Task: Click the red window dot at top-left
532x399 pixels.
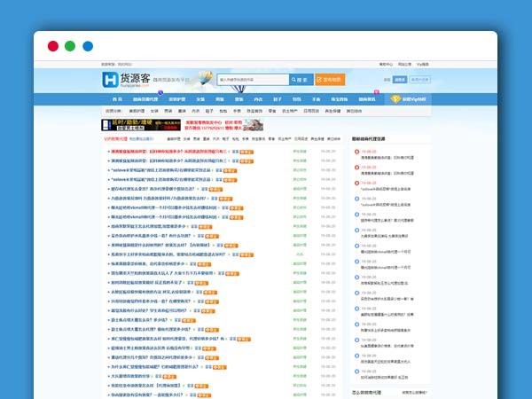Action: (x=52, y=46)
